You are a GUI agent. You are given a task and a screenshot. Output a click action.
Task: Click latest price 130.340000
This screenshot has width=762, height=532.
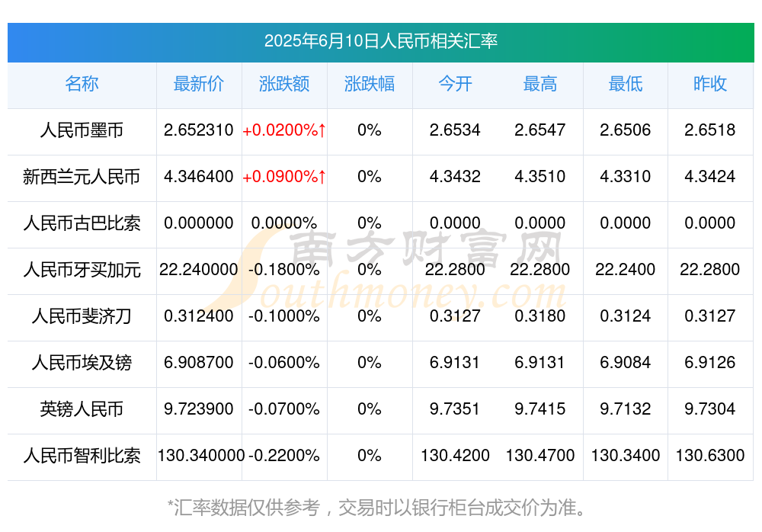pyautogui.click(x=201, y=455)
